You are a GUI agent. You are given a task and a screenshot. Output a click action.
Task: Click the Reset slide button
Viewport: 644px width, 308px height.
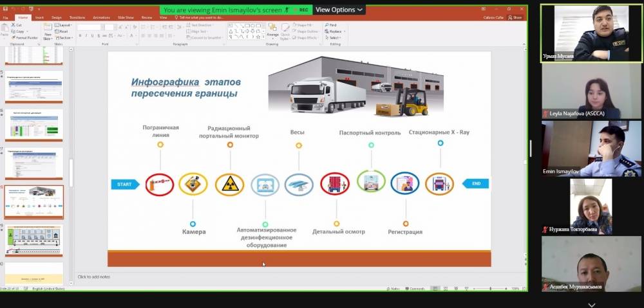click(x=62, y=31)
